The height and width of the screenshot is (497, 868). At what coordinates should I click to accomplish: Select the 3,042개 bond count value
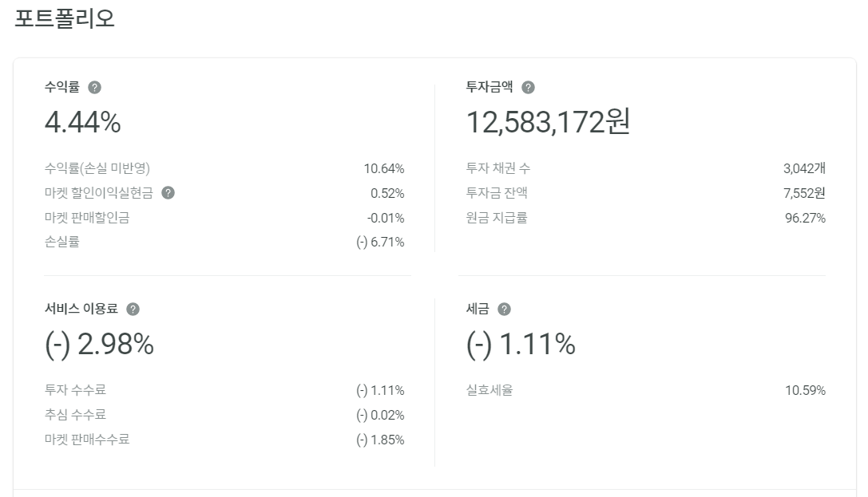coord(804,168)
